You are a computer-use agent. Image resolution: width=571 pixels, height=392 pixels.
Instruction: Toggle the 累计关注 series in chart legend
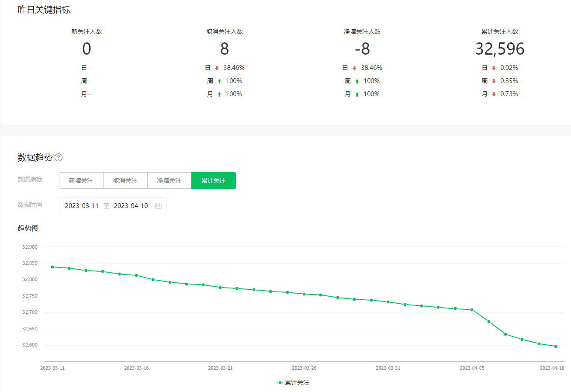click(293, 382)
